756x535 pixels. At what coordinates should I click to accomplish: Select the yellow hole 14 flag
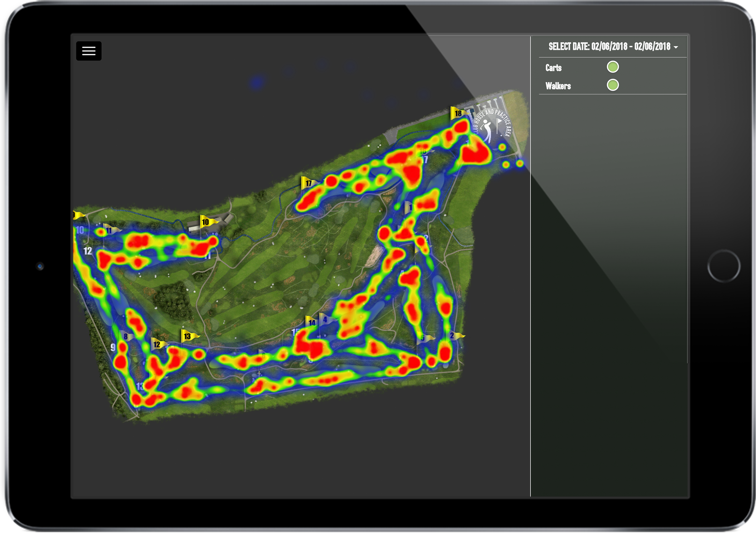pos(312,322)
